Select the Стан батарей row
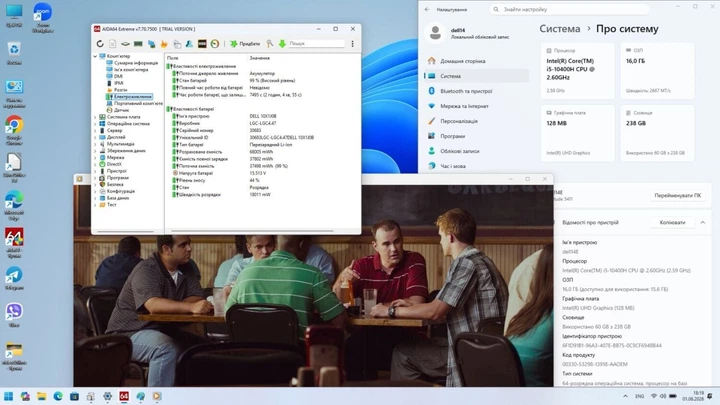The width and height of the screenshot is (720, 405). point(263,80)
